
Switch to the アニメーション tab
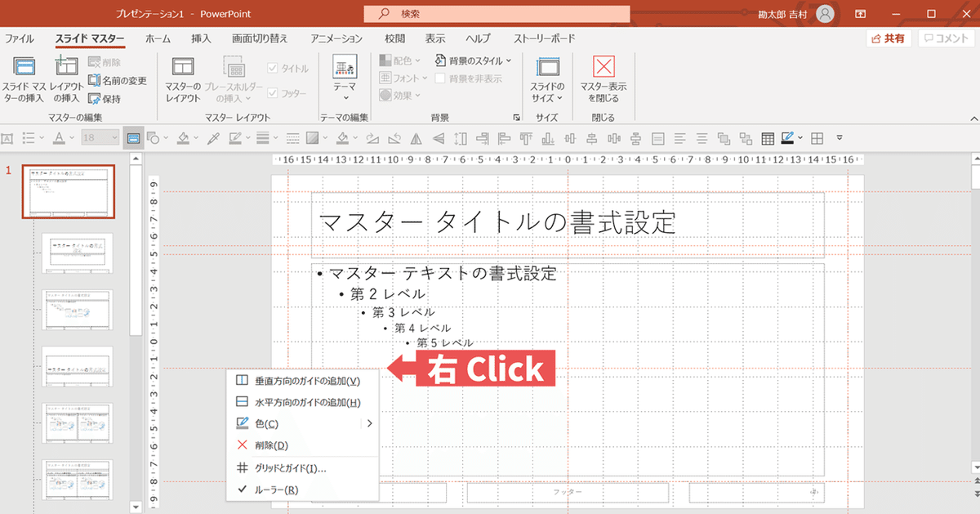(336, 38)
